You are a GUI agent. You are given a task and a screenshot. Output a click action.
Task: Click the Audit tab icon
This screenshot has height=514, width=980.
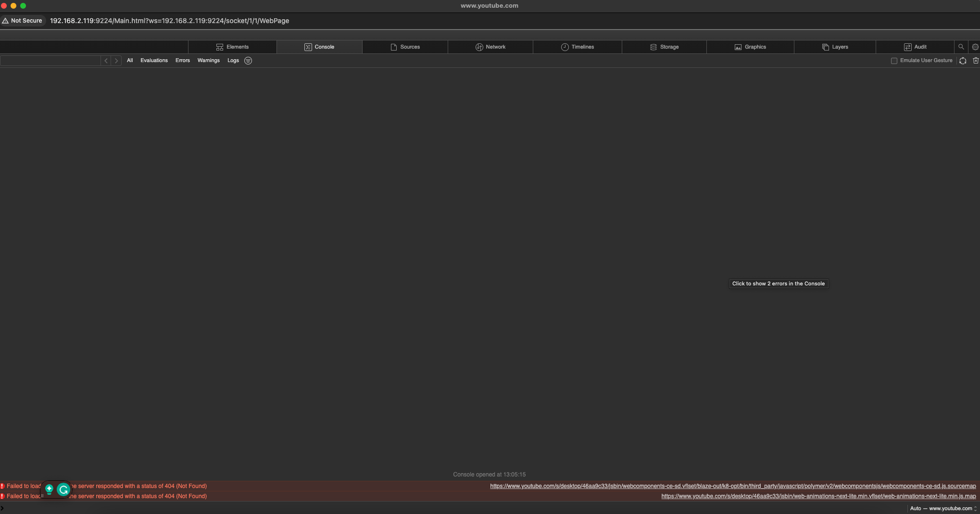908,47
